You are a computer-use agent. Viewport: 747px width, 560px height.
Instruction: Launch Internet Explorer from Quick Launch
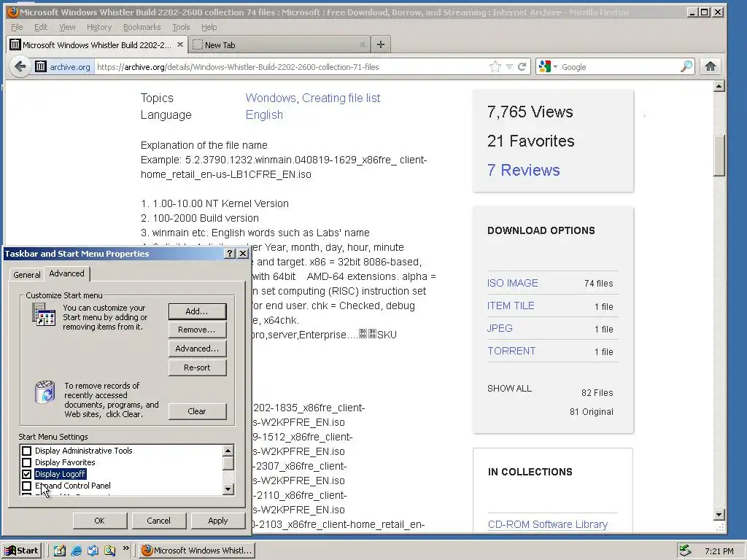pos(76,551)
